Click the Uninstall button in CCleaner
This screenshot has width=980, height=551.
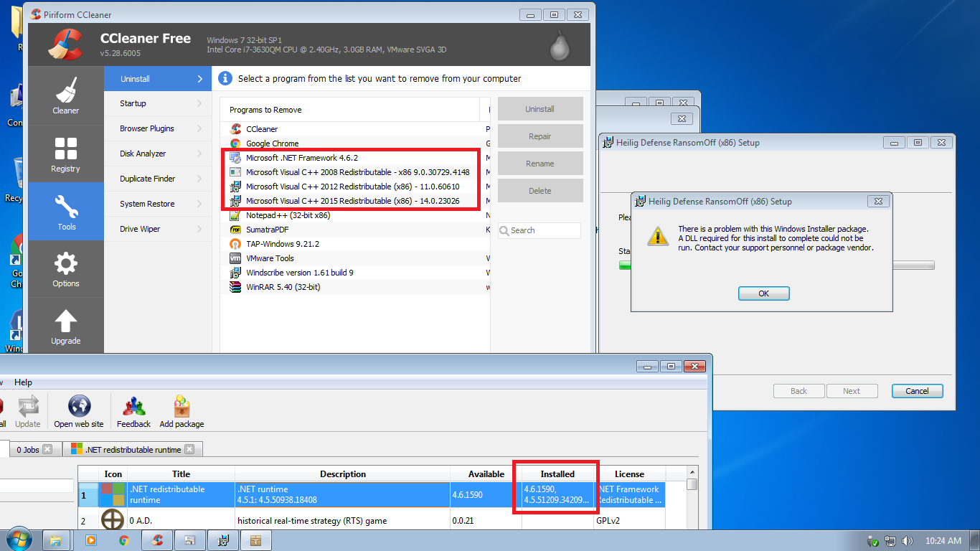[x=540, y=109]
